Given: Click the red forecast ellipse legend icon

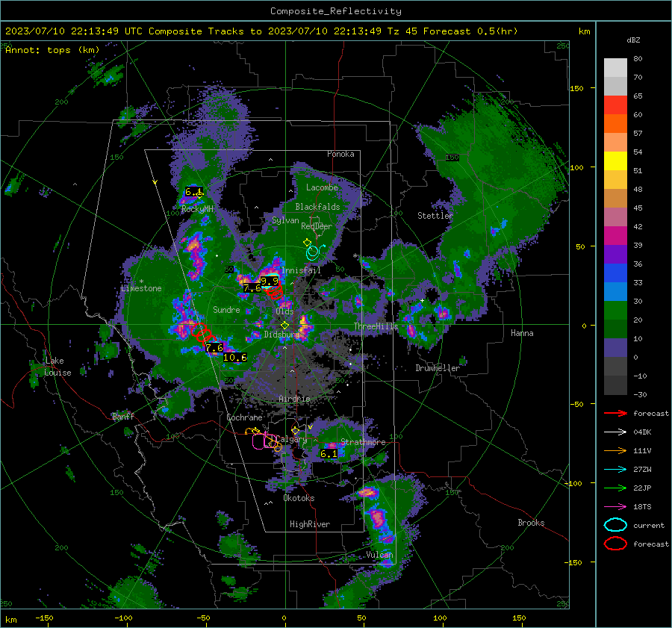Looking at the screenshot, I should point(615,544).
